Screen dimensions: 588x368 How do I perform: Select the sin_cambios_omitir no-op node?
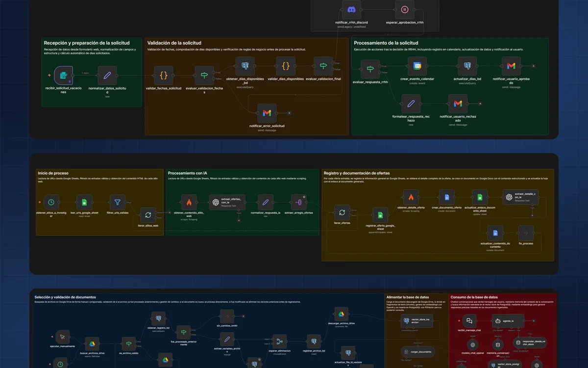(x=227, y=316)
